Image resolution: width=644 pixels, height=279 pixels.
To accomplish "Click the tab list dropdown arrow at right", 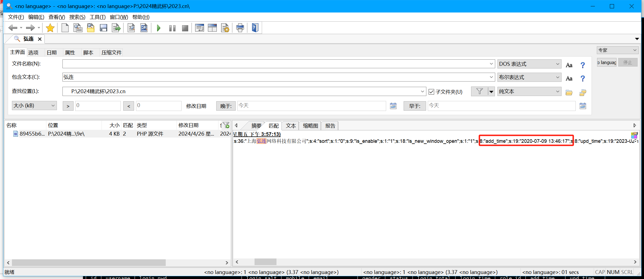I will [x=637, y=39].
